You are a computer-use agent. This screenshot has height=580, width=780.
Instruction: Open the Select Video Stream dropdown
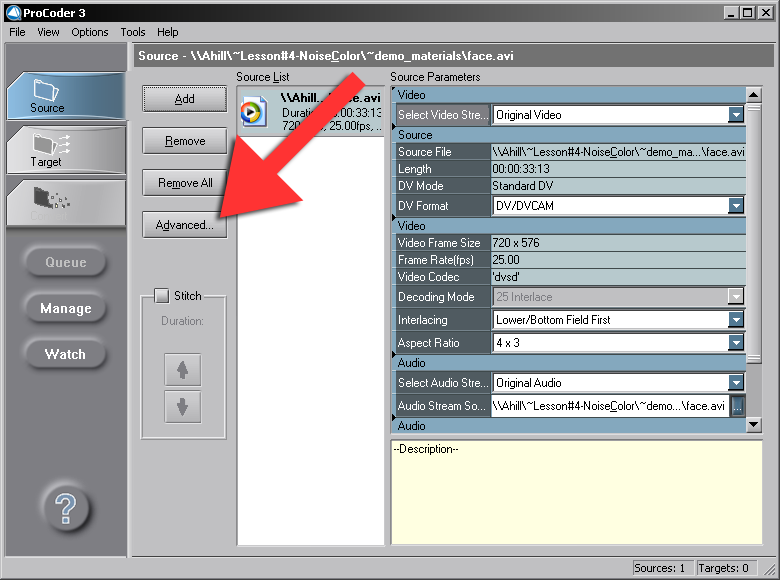click(x=736, y=115)
